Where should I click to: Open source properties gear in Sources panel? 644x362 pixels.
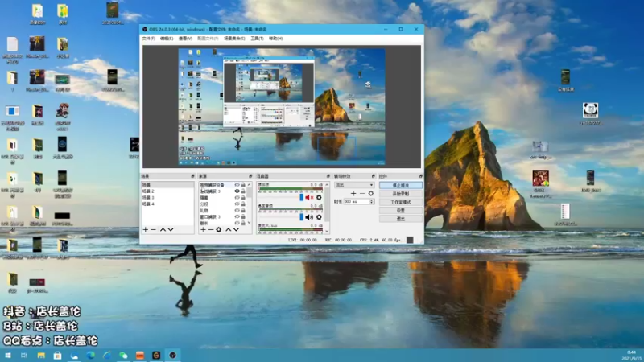(x=218, y=230)
